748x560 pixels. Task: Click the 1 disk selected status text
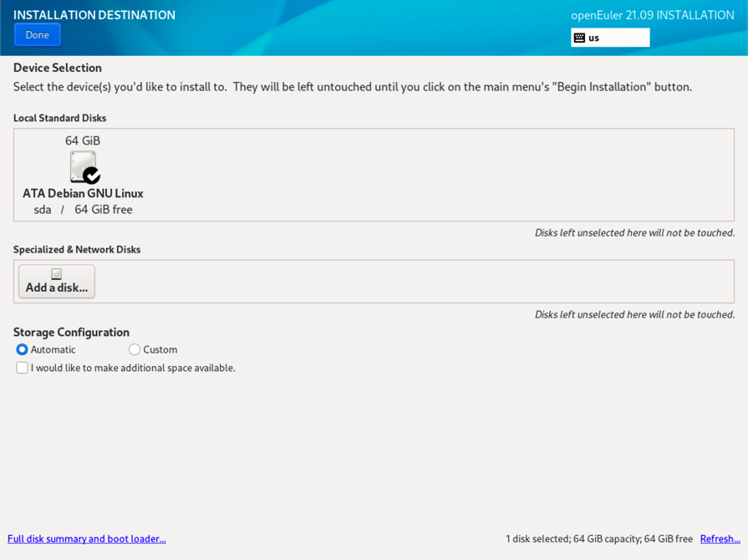tap(598, 539)
